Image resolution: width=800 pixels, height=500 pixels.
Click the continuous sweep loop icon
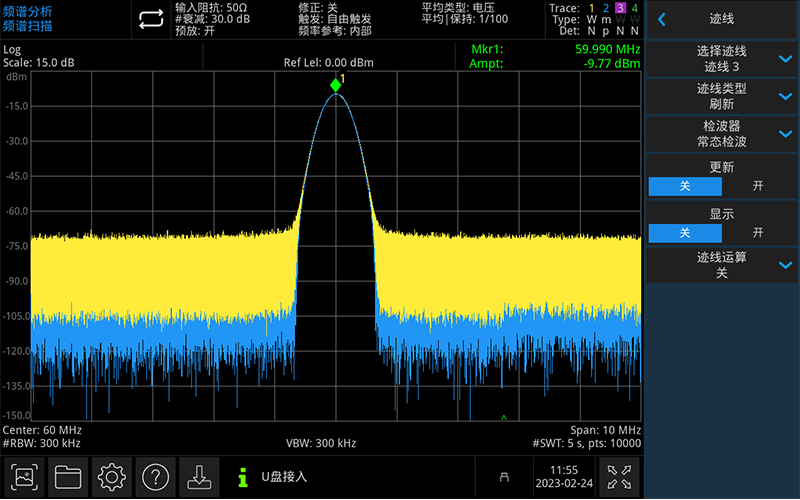[x=150, y=19]
